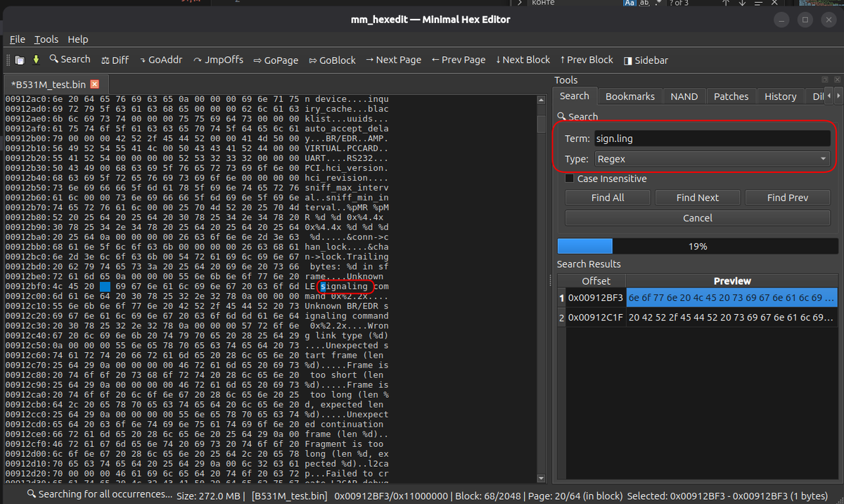Click the open file icon in toolbar
The height and width of the screenshot is (504, 844).
click(20, 60)
